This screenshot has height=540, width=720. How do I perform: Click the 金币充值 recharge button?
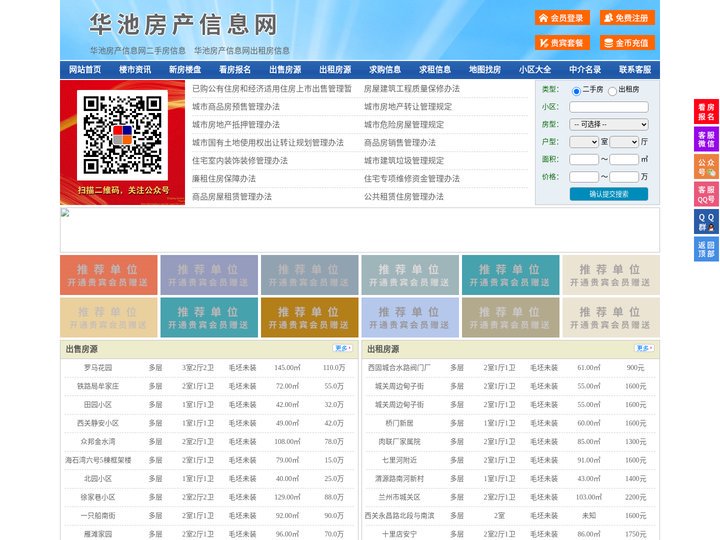pos(627,43)
